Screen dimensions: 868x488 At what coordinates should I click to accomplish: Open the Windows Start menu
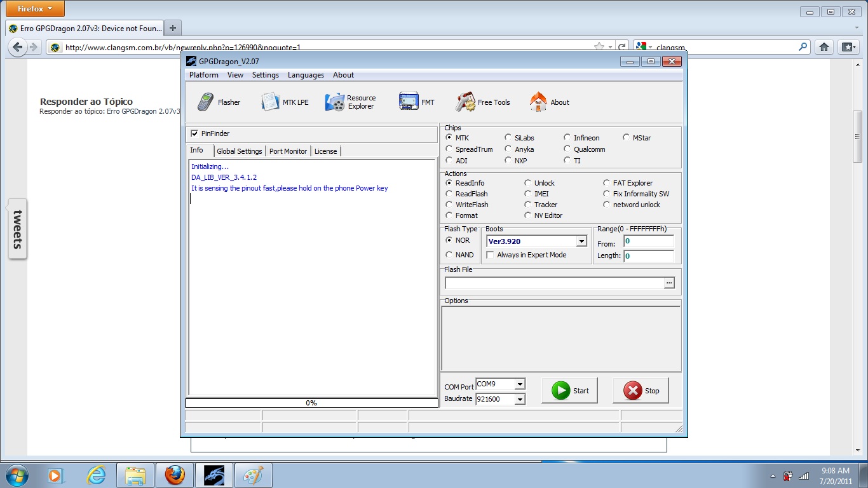click(x=16, y=475)
